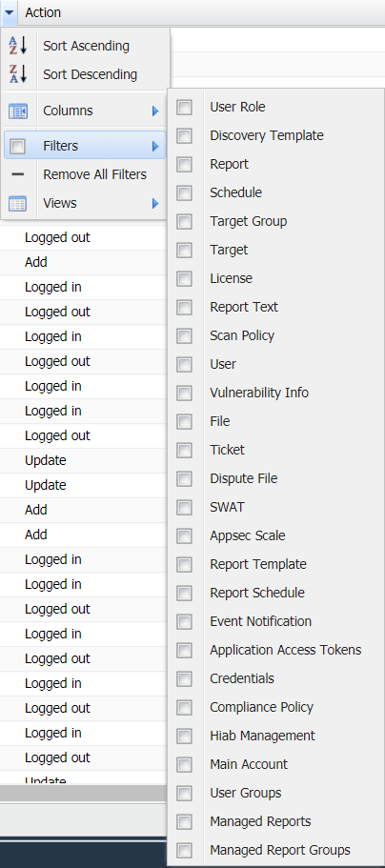385x868 pixels.
Task: Click the Remove All Filters dash icon
Action: coord(18,175)
